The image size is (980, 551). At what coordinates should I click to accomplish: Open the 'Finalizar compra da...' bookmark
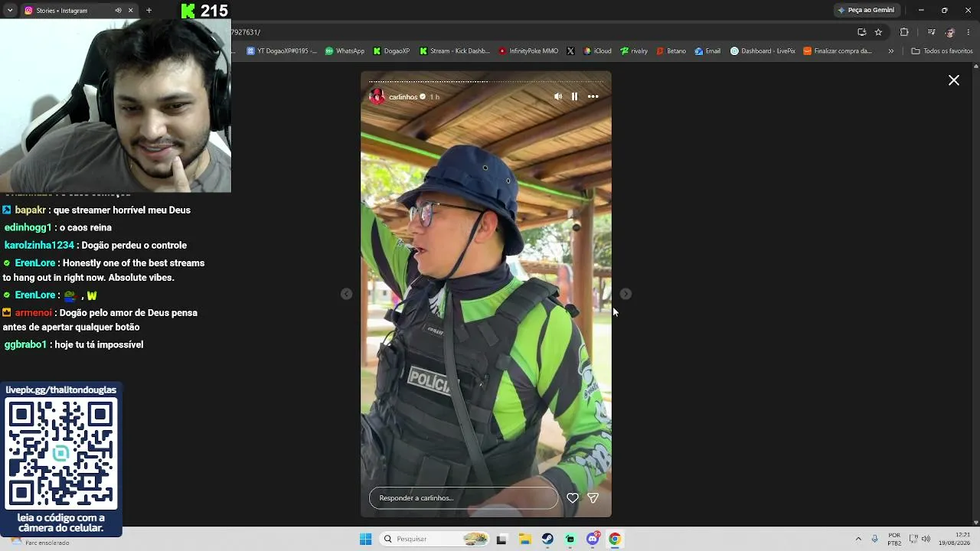pyautogui.click(x=838, y=51)
